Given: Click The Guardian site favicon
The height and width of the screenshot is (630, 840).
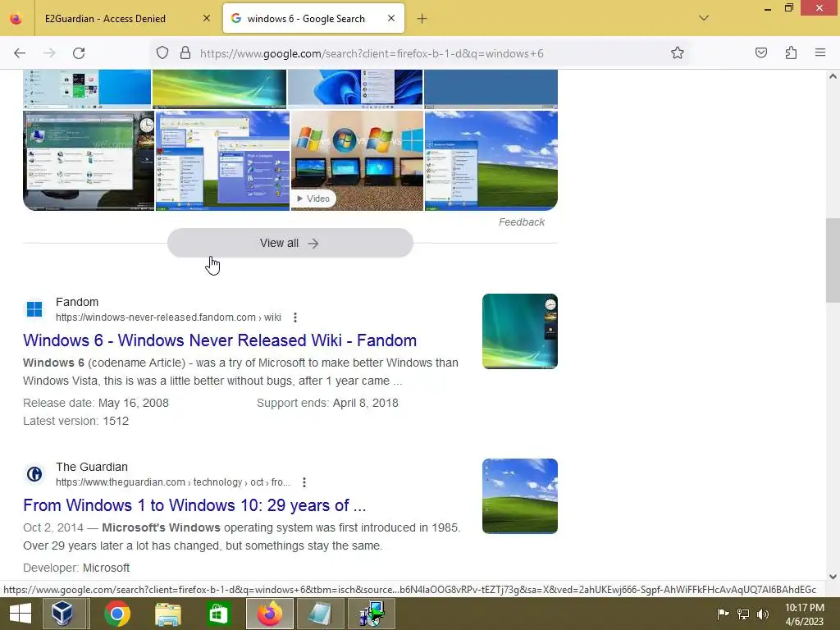Looking at the screenshot, I should tap(34, 474).
